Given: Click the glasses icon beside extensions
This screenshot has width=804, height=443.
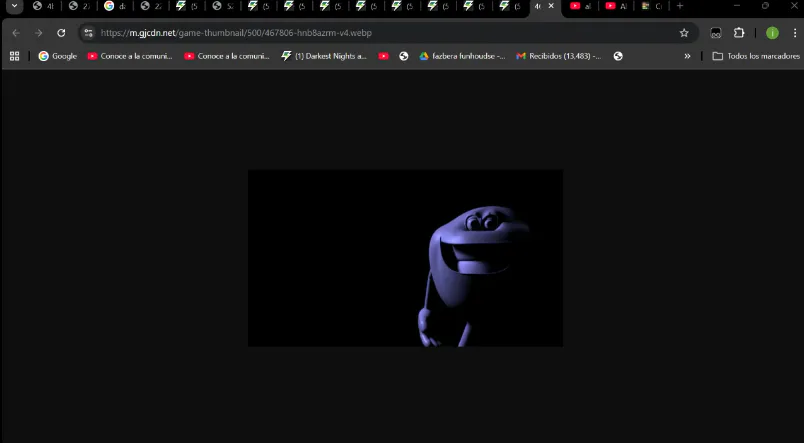Looking at the screenshot, I should click(x=716, y=33).
